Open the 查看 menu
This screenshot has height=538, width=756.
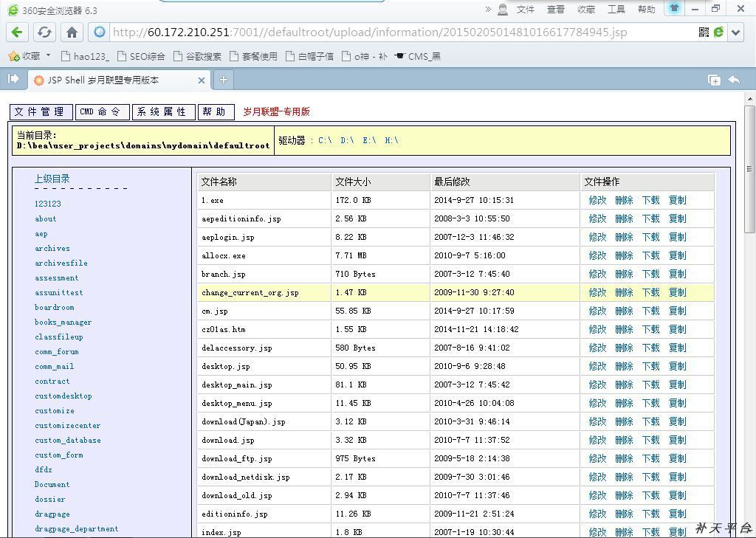coord(555,9)
